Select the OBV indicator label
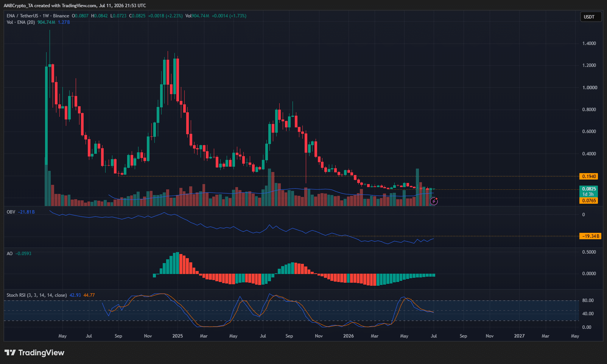 11,212
